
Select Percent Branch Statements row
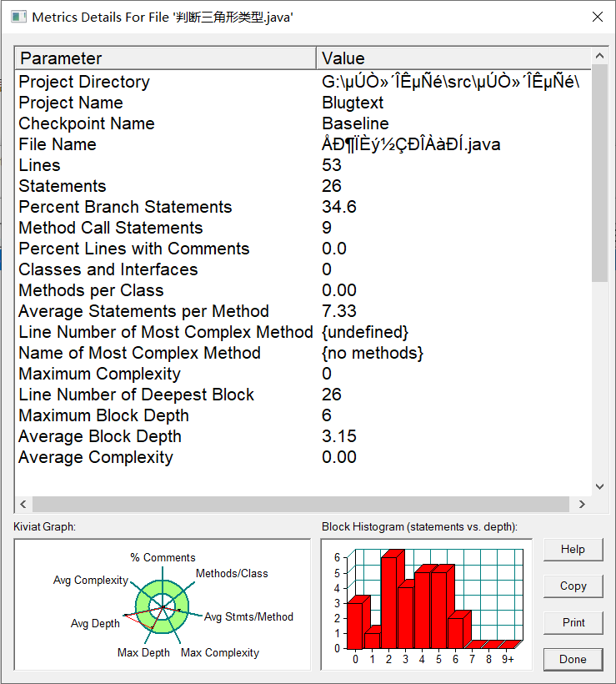click(x=303, y=207)
